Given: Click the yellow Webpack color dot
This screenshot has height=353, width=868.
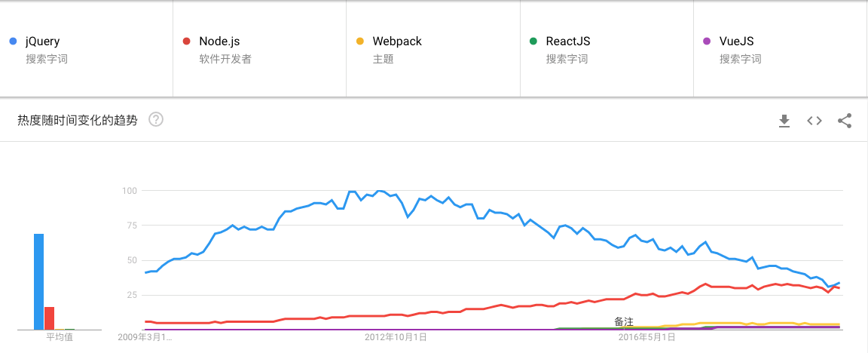Looking at the screenshot, I should coord(359,41).
